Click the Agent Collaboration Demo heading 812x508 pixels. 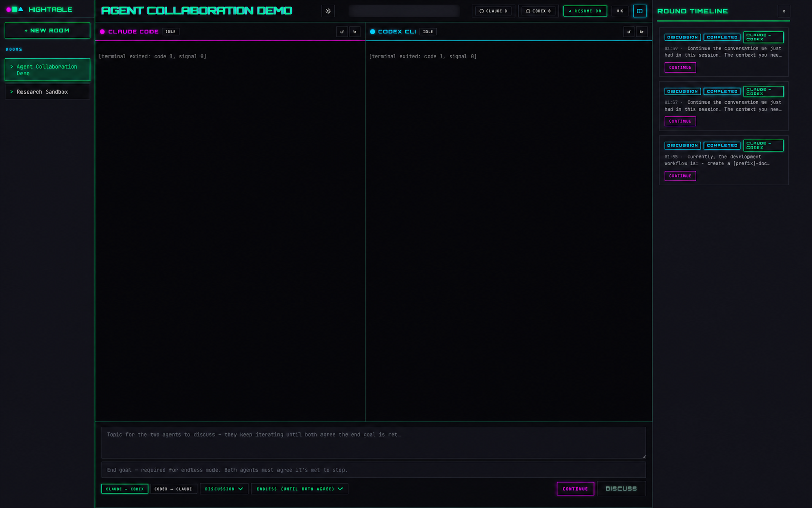click(197, 11)
